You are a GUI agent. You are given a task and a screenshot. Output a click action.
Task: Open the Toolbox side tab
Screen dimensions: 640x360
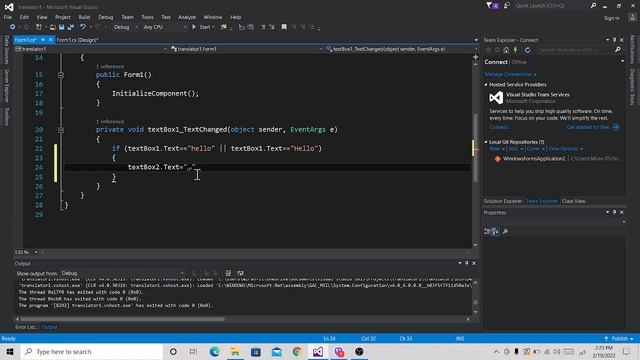[x=7, y=117]
